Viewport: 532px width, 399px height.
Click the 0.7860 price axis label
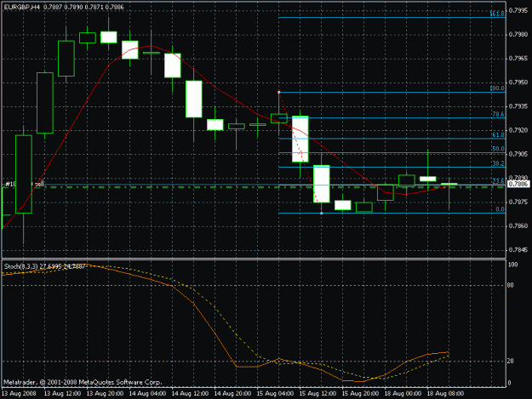pos(518,225)
